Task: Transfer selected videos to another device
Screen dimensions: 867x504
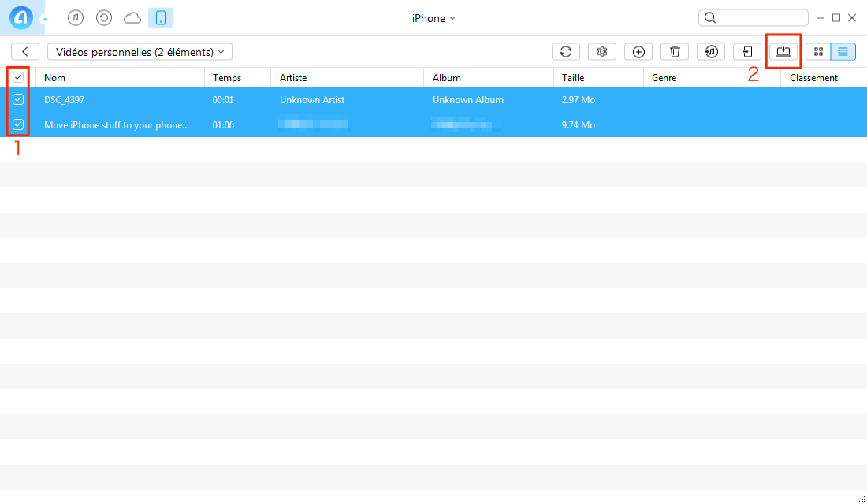Action: coord(747,51)
